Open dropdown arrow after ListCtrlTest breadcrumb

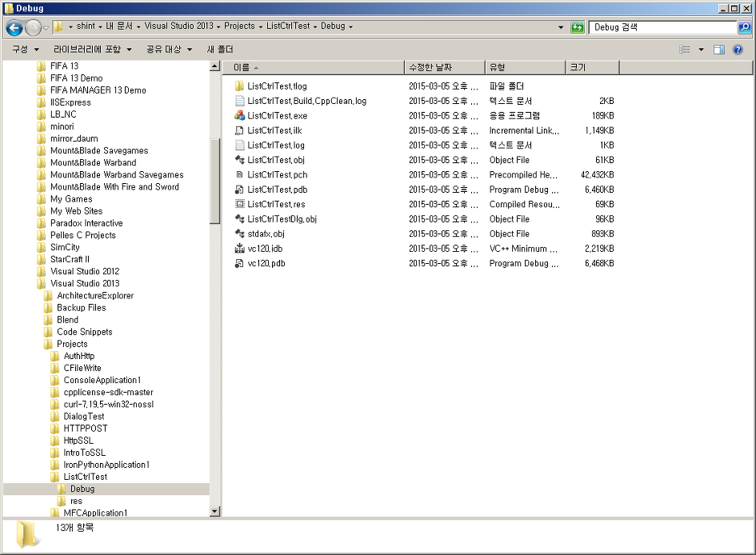[x=315, y=27]
